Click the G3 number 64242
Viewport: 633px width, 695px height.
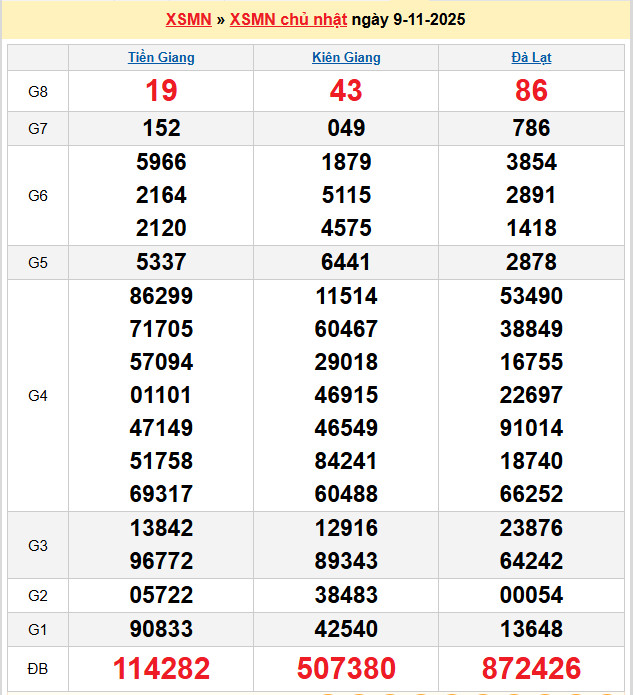pyautogui.click(x=531, y=561)
